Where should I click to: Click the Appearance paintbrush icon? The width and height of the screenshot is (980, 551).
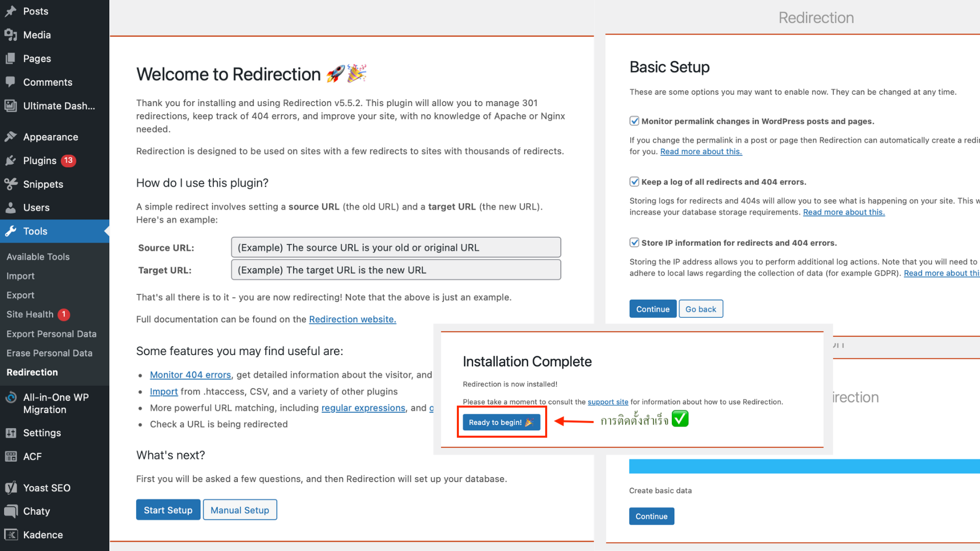pyautogui.click(x=11, y=137)
